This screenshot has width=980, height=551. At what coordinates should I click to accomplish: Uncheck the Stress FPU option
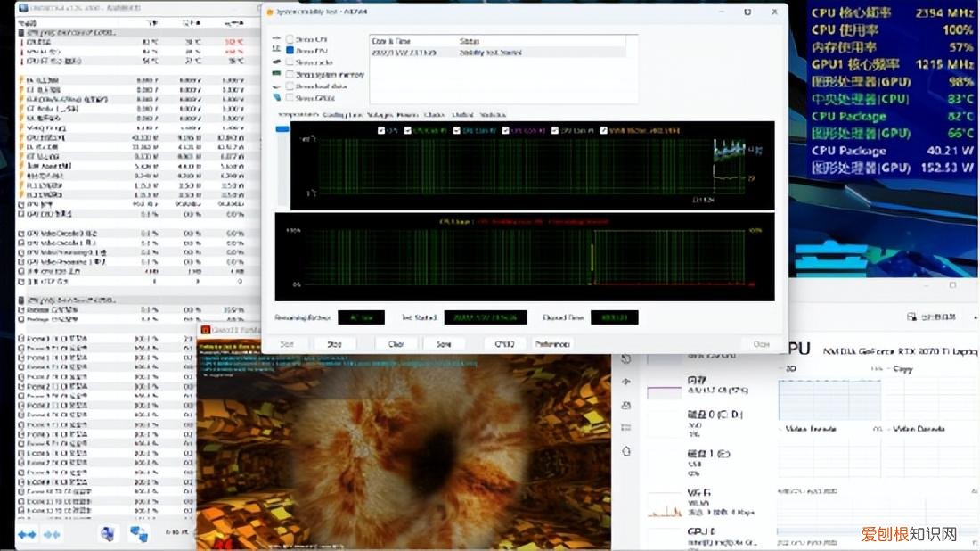pyautogui.click(x=290, y=52)
